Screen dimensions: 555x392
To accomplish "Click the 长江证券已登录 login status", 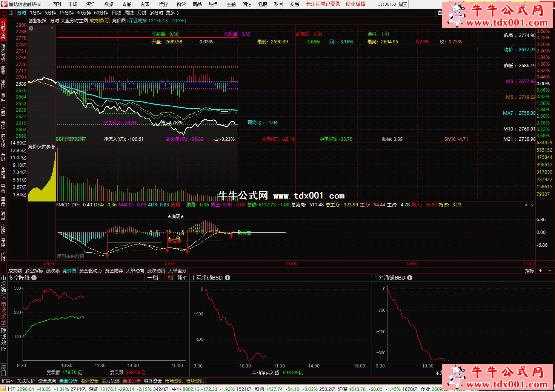I will [323, 4].
